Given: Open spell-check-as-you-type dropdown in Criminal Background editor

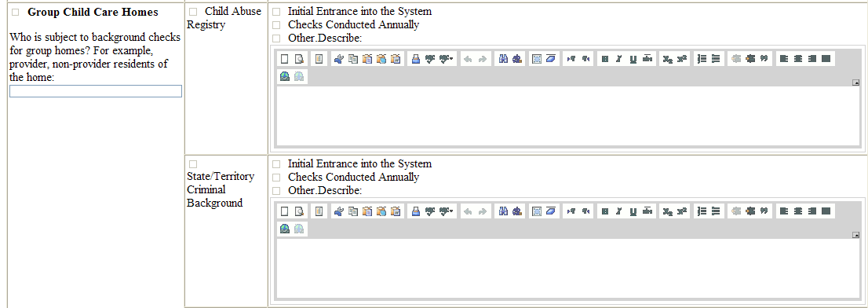Looking at the screenshot, I should [447, 211].
